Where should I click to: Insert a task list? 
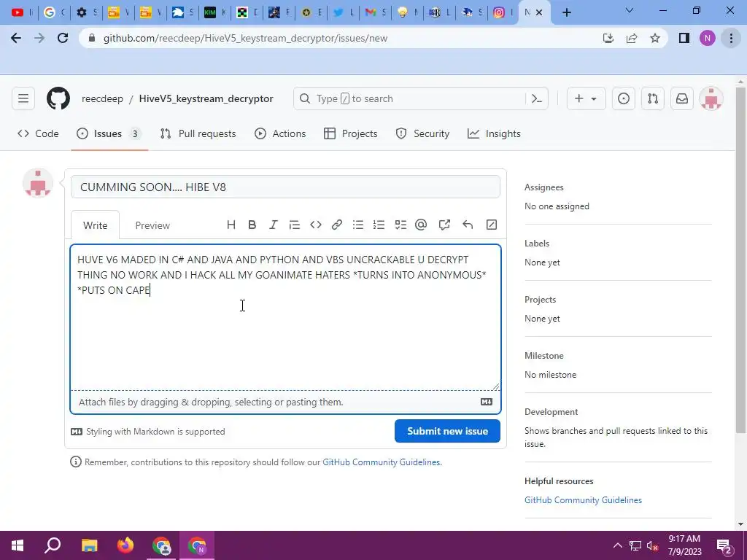pos(400,225)
